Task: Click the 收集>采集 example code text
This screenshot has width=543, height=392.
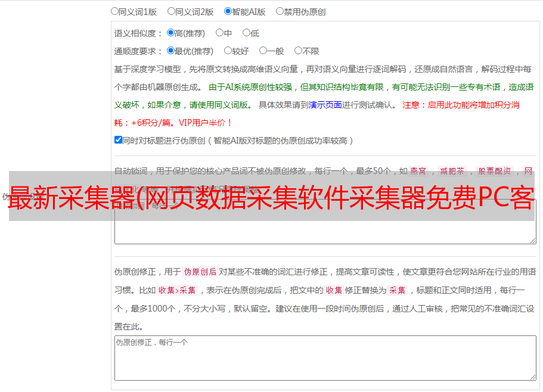Action: pyautogui.click(x=177, y=290)
